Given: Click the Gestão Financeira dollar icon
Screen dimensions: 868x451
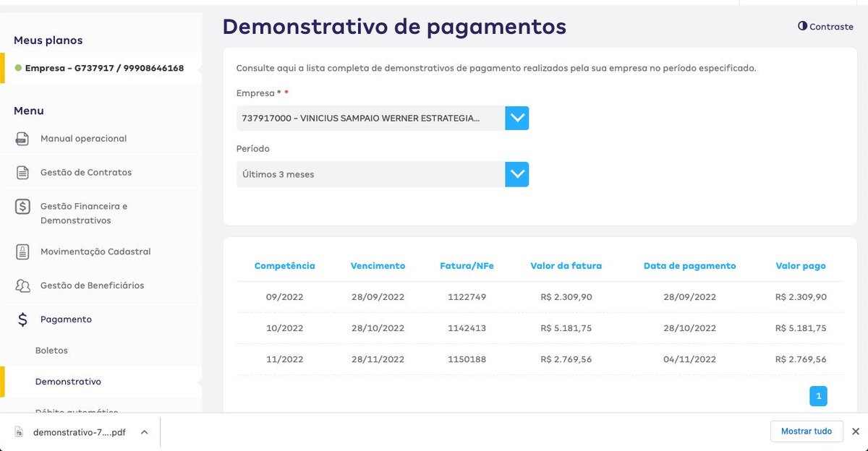Looking at the screenshot, I should pos(22,207).
